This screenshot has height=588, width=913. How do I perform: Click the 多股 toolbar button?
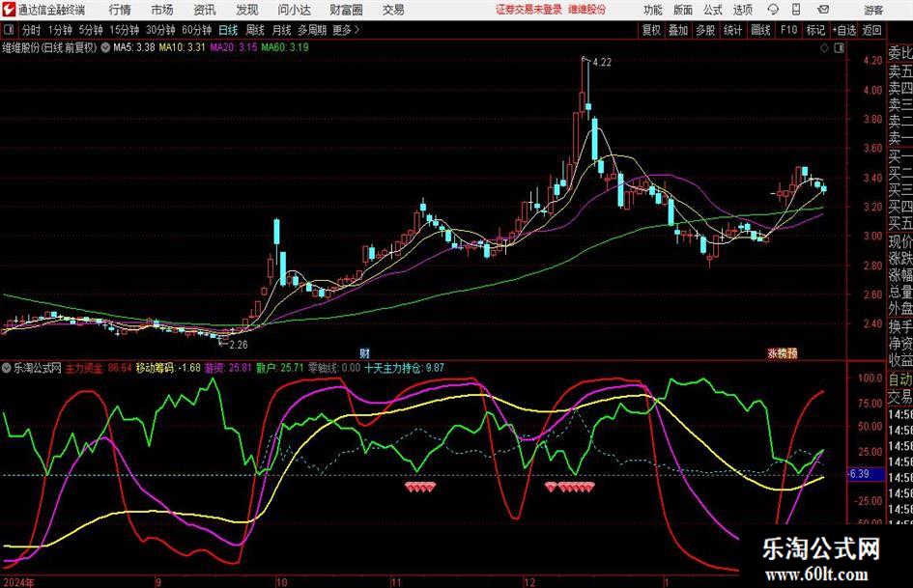tap(705, 30)
